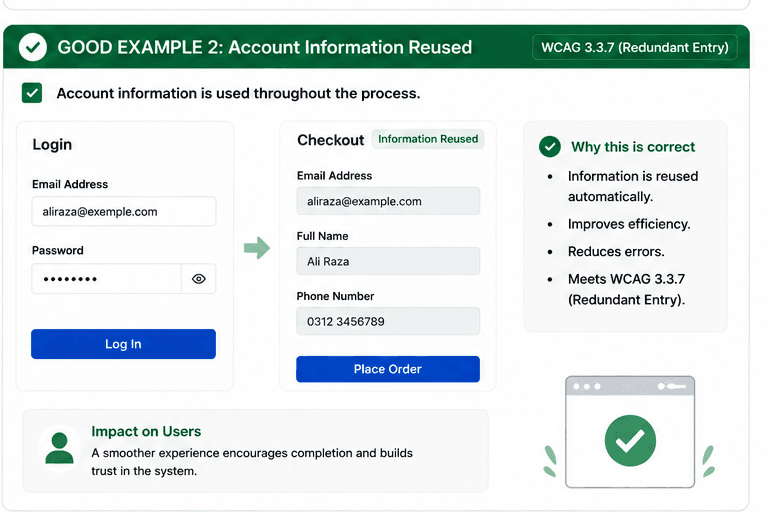Click the Password label in the Login card
768x512 pixels.
point(58,250)
